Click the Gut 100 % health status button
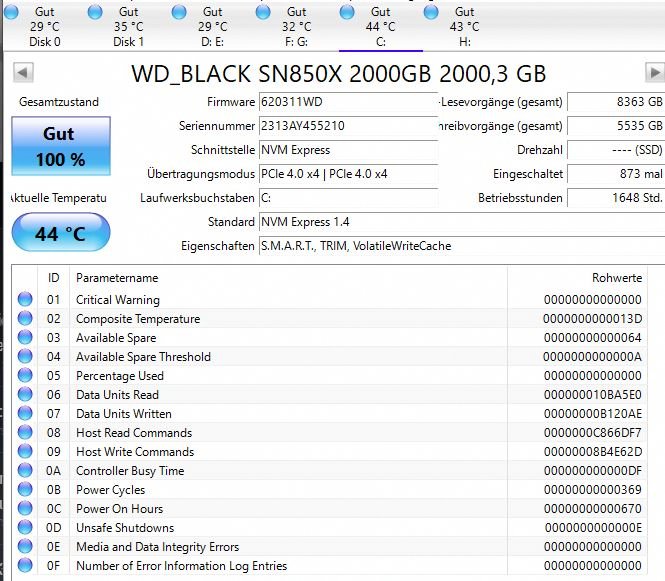Screen dimensions: 665x581 61,146
